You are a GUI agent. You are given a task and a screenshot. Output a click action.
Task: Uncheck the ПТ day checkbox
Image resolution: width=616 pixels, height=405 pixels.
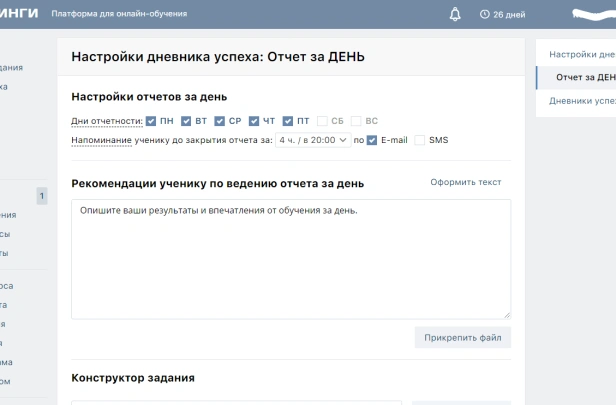point(288,121)
